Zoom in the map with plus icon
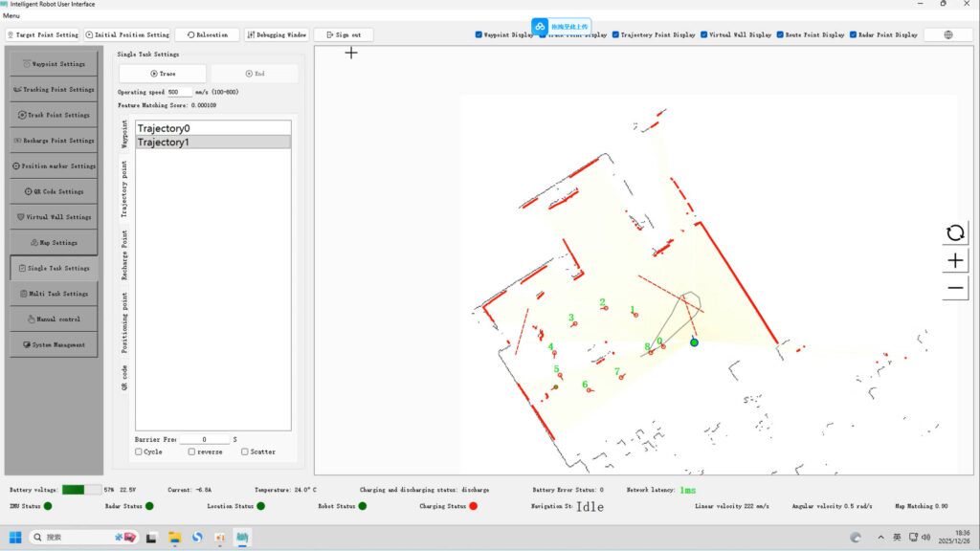The height and width of the screenshot is (551, 980). coord(954,260)
